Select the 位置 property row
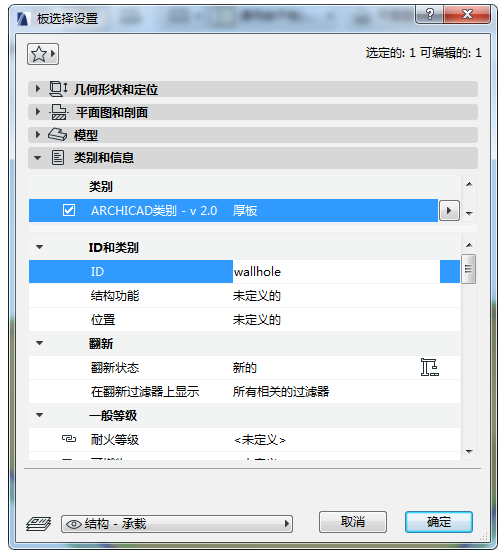504x554 pixels. 244,320
